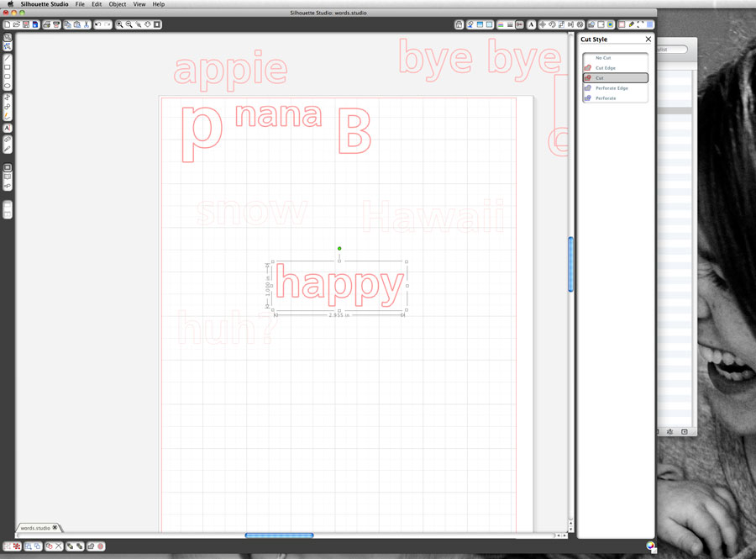The width and height of the screenshot is (756, 559).
Task: Select the 'happy' text object
Action: click(339, 286)
